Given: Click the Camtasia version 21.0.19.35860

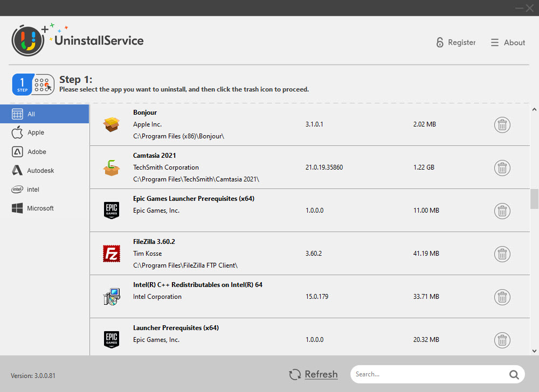Looking at the screenshot, I should coord(324,167).
